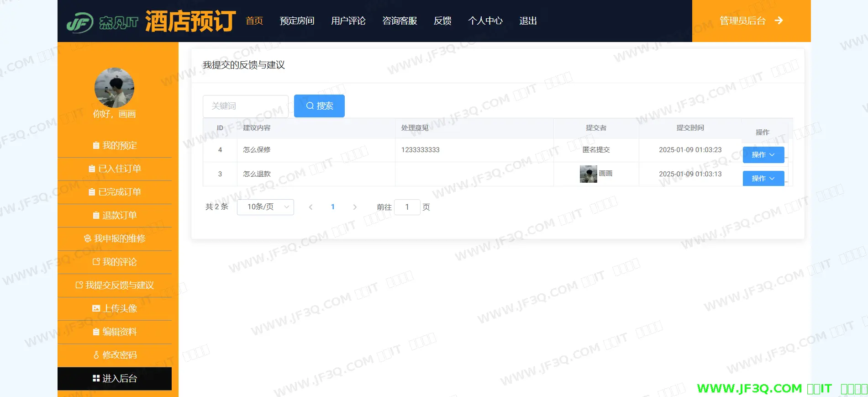Click the user avatar in the sidebar
The image size is (868, 397).
(x=114, y=88)
